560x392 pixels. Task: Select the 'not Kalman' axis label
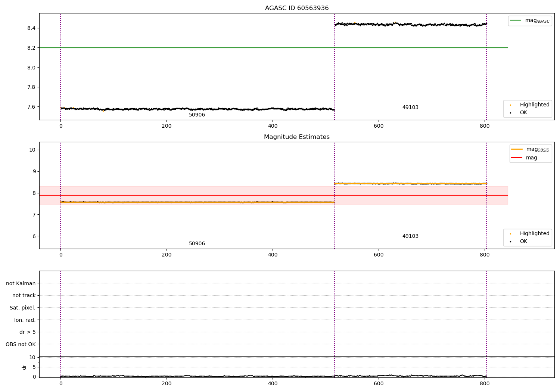(21, 283)
